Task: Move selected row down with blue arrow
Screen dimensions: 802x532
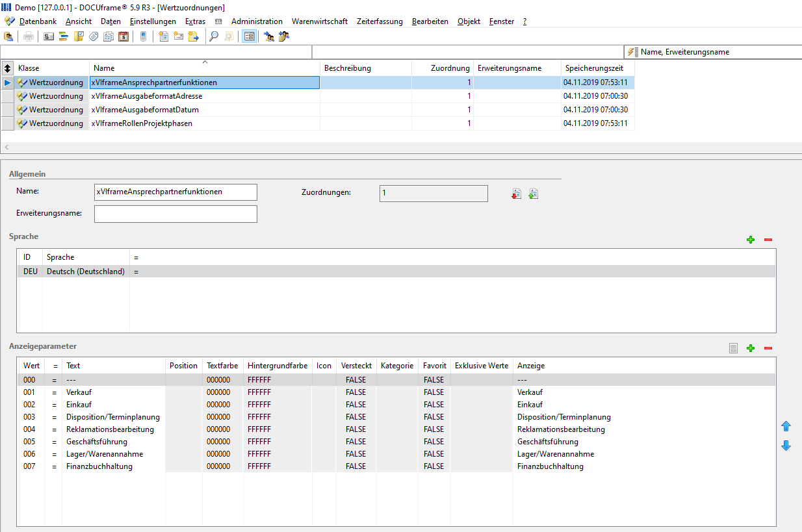Action: [786, 446]
